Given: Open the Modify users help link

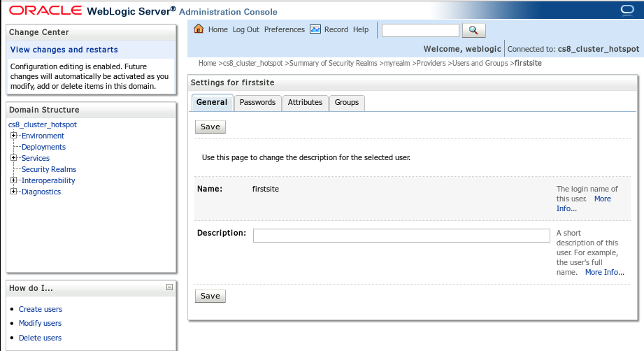Looking at the screenshot, I should pos(40,323).
